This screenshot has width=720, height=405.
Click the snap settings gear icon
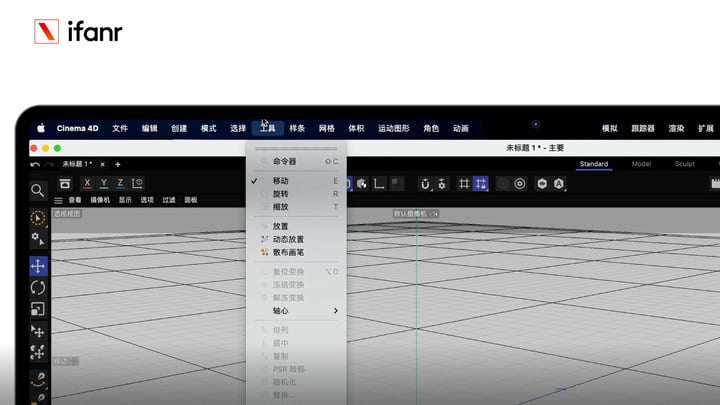(x=442, y=184)
